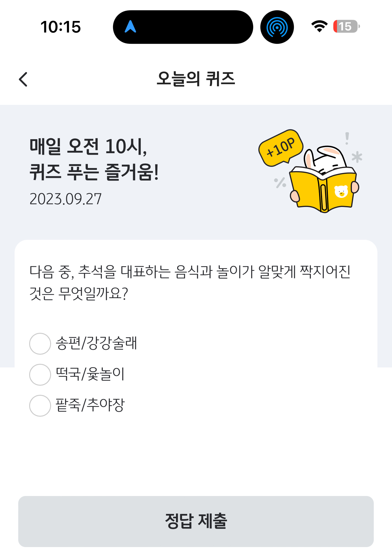Viewport: 392px width, 558px height.
Task: Tap the yellow +10P speech bubble
Action: point(281,148)
